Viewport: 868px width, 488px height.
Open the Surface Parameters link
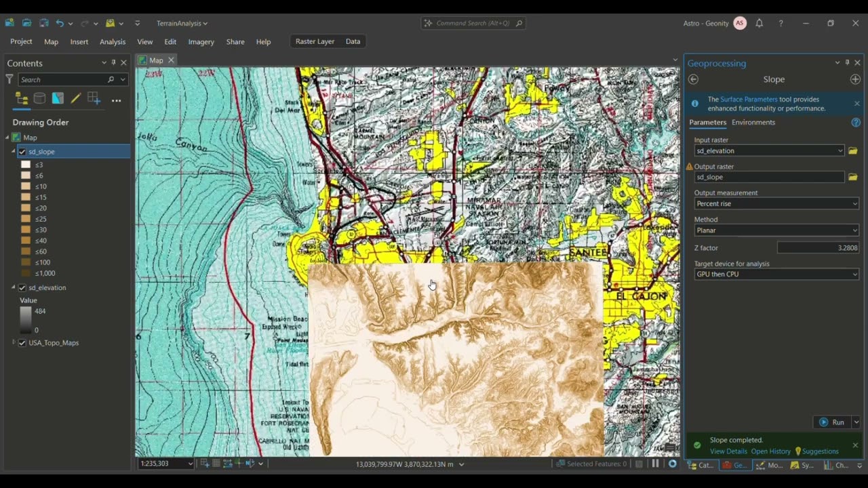[749, 99]
